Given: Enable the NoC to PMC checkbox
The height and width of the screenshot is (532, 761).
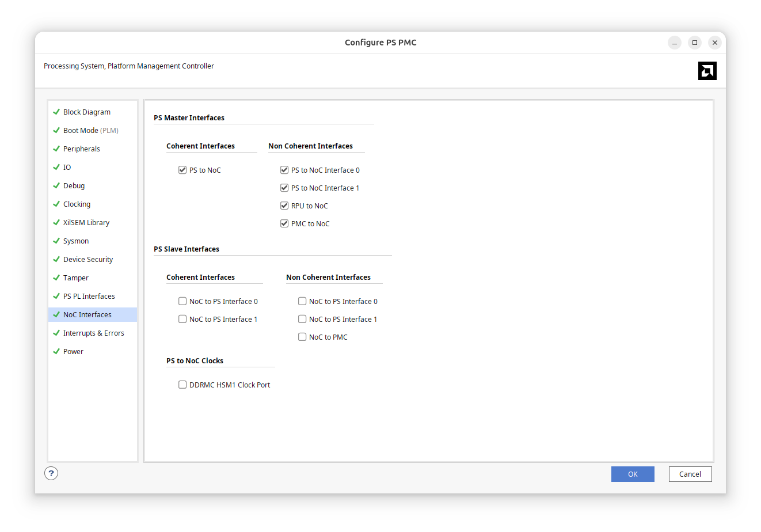Looking at the screenshot, I should coord(302,337).
